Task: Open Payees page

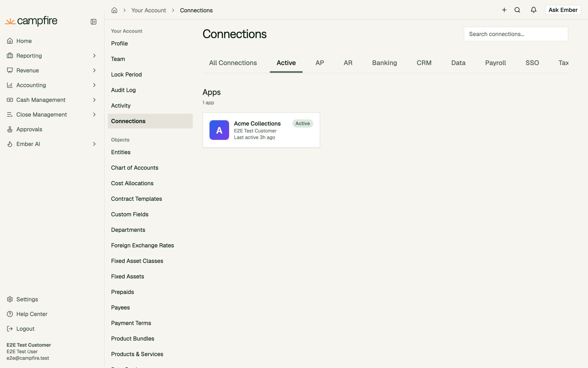Action: [150, 307]
